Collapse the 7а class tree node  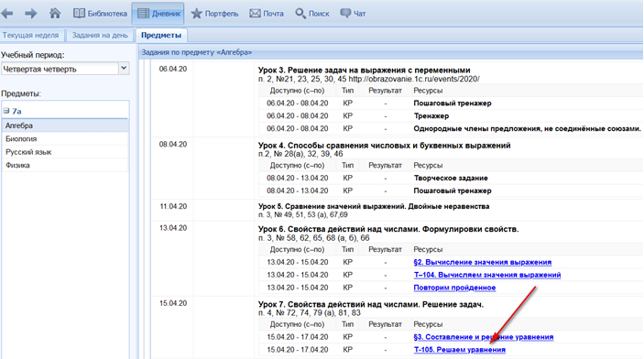[6, 111]
